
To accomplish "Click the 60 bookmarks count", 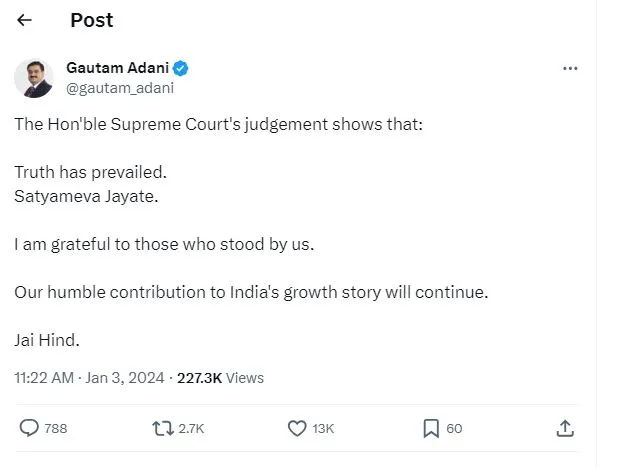I will click(x=454, y=429).
